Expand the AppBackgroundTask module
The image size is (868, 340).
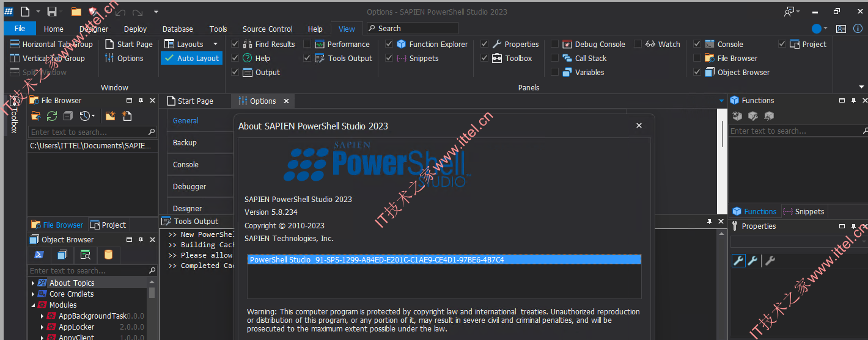pyautogui.click(x=42, y=316)
